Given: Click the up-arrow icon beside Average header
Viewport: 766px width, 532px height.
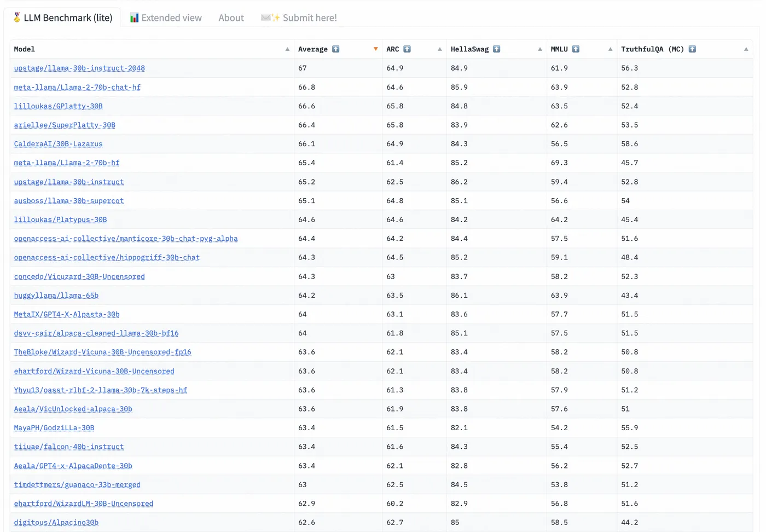Looking at the screenshot, I should pos(336,49).
